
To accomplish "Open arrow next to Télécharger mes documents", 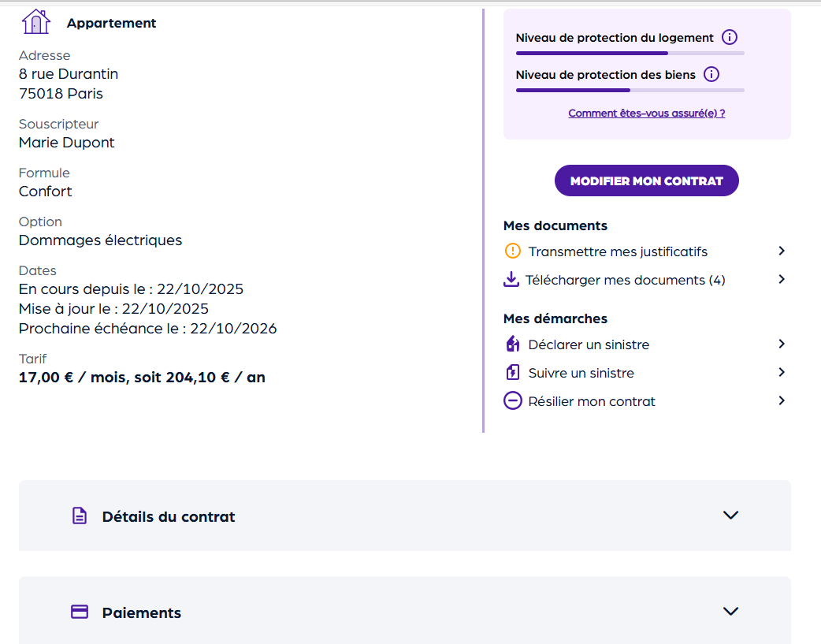I will pos(781,279).
